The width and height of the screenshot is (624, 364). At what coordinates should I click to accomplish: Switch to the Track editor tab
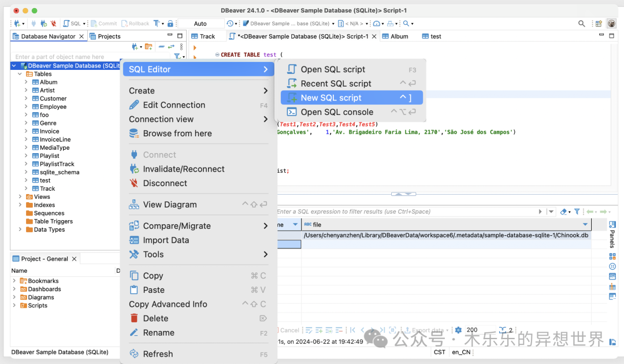click(x=203, y=36)
